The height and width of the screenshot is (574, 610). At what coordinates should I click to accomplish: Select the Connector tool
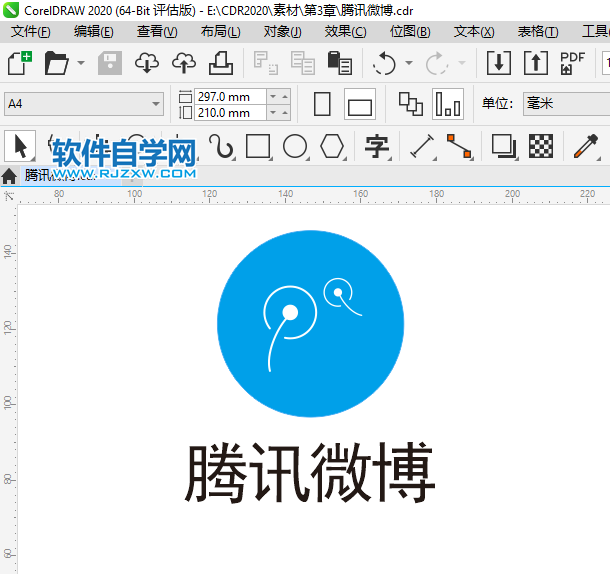pyautogui.click(x=459, y=146)
